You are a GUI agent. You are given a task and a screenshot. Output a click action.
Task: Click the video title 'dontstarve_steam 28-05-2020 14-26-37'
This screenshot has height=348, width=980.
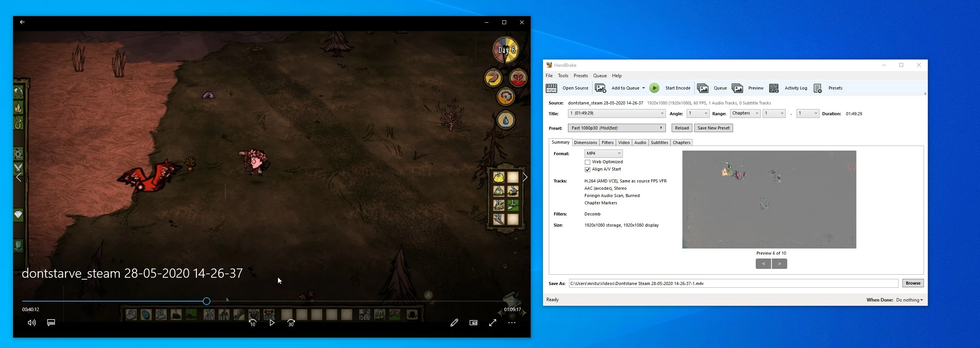(x=132, y=273)
